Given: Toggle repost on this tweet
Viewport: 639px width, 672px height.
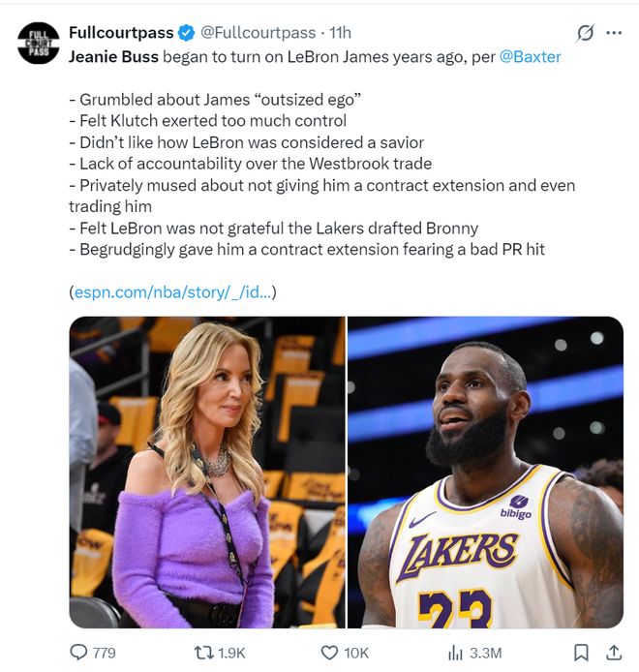Looking at the screenshot, I should pyautogui.click(x=201, y=652).
